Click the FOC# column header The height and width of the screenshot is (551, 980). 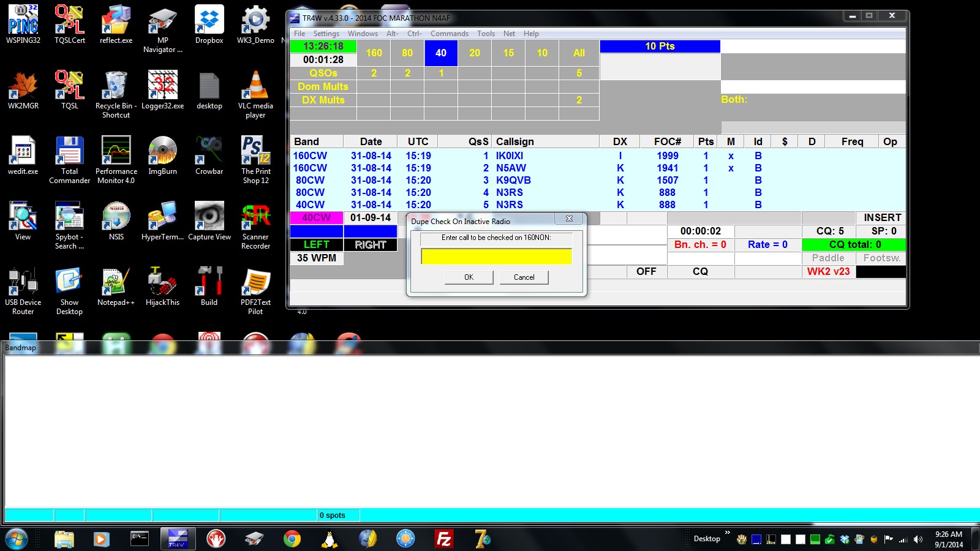667,141
